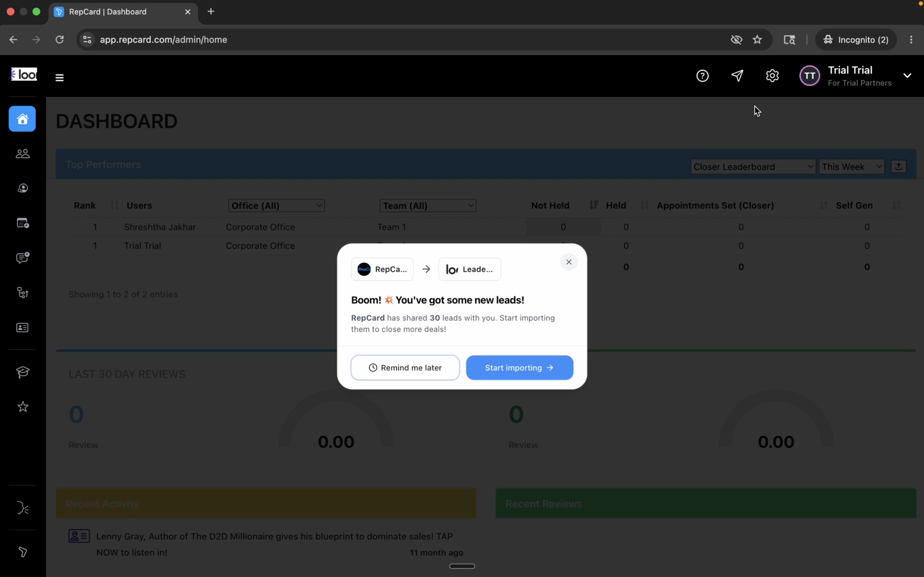Sort by the Held column arrows

[644, 205]
